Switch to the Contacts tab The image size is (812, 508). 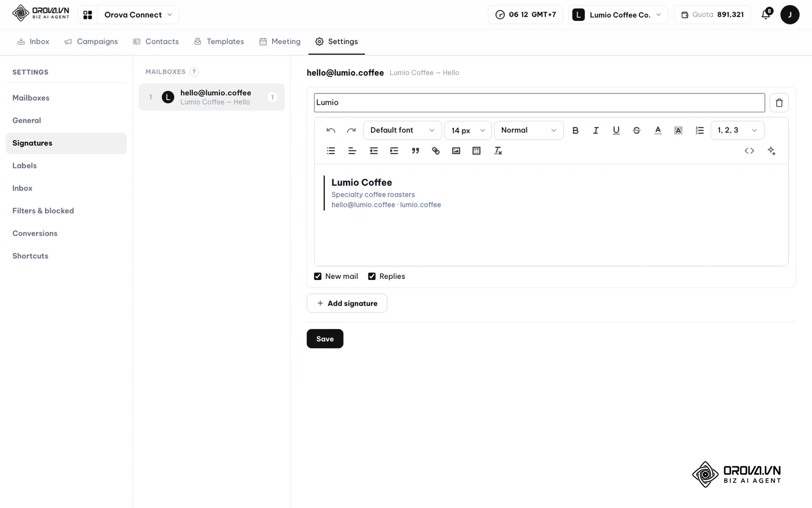pyautogui.click(x=156, y=42)
